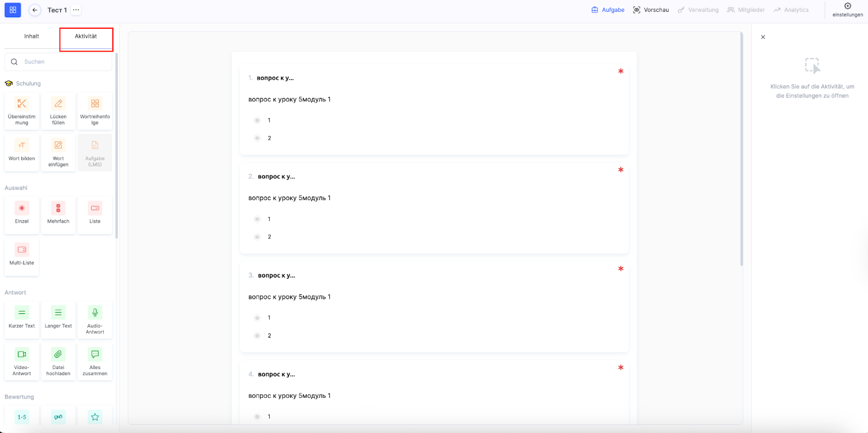Open the Mitglieder section
The height and width of the screenshot is (433, 868).
pos(746,10)
